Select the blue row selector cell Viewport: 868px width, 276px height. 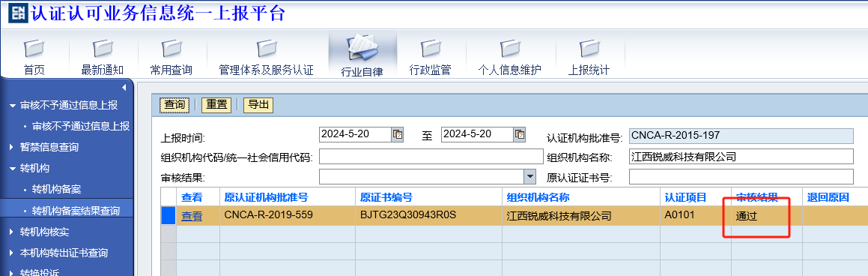click(x=169, y=215)
